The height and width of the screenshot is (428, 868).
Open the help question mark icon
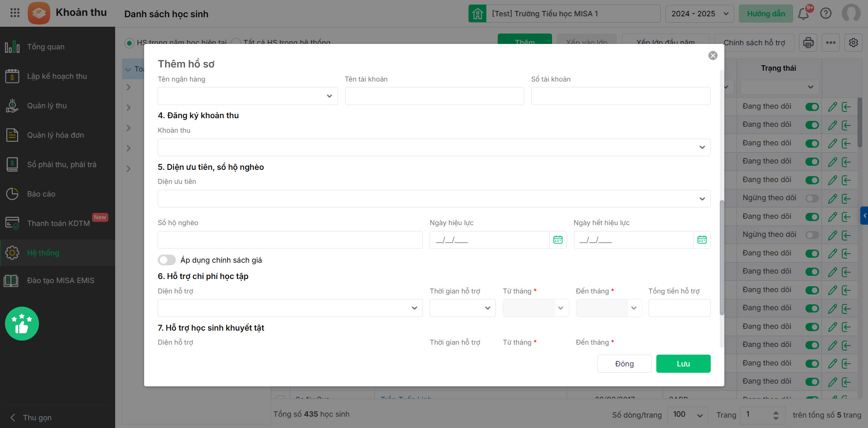point(826,14)
